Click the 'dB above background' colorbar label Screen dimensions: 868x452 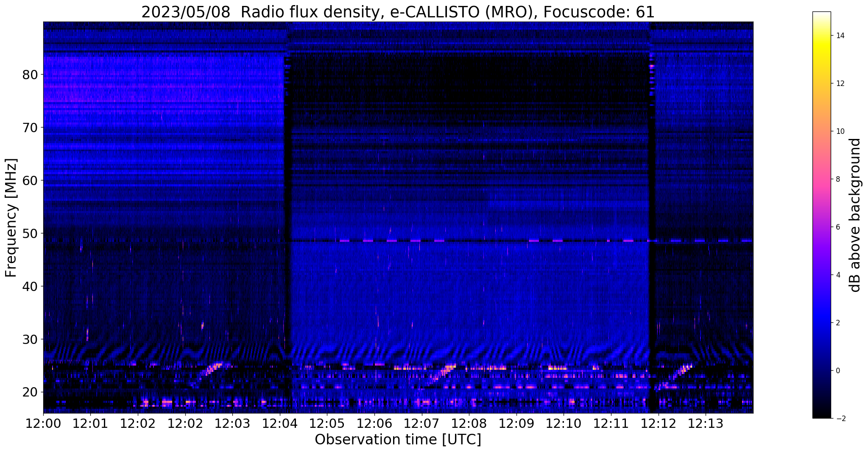855,215
